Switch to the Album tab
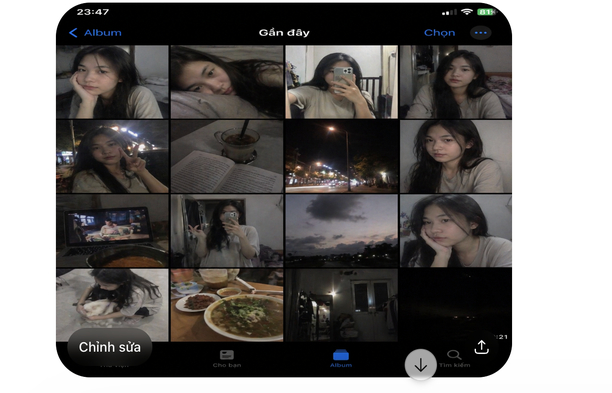 341,359
